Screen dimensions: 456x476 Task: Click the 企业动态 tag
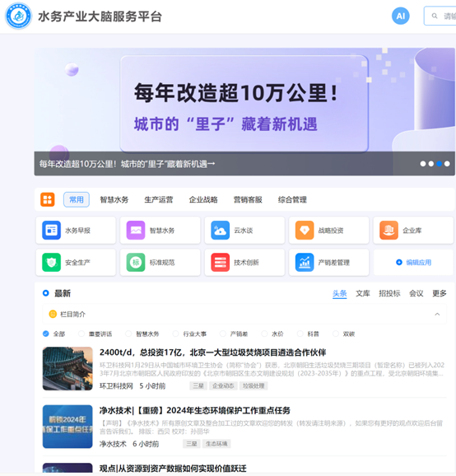223,385
